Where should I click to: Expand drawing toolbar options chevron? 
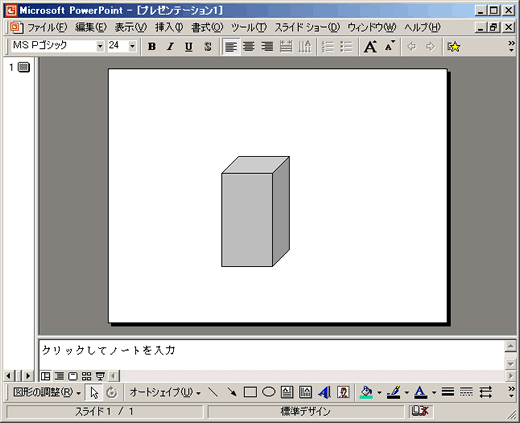click(511, 392)
